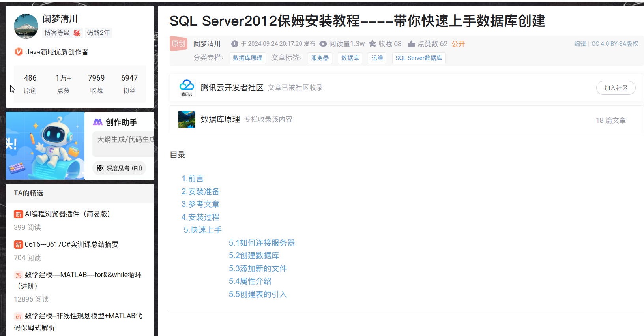Screen dimensions: 644x336
Task: Click the 热 badge beside MATLAB for&&while循环
Action: click(18, 275)
